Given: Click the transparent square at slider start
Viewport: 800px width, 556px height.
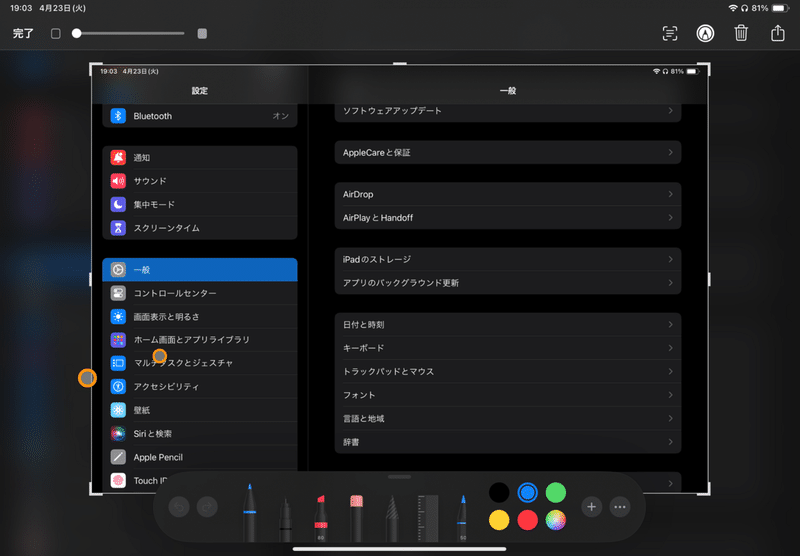Looking at the screenshot, I should (x=56, y=34).
